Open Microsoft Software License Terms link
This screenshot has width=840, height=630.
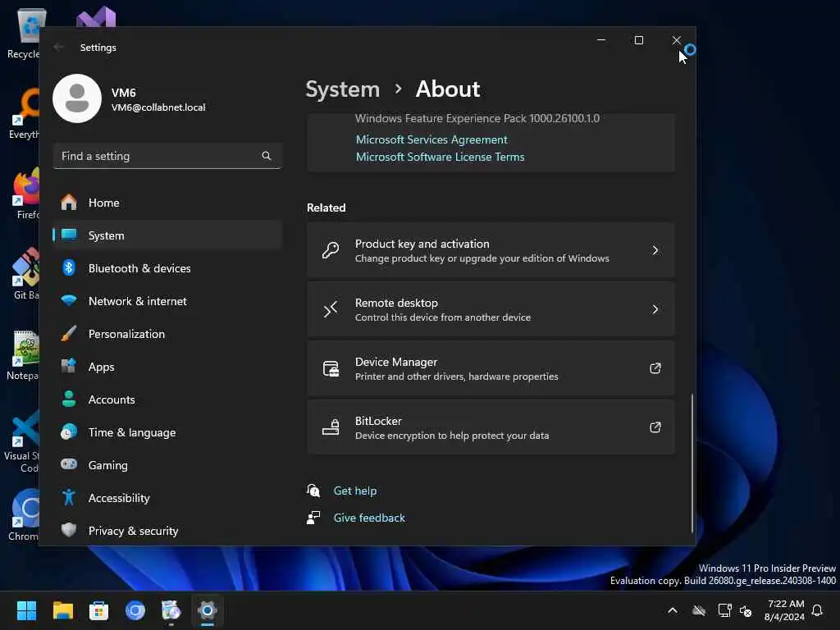tap(440, 157)
